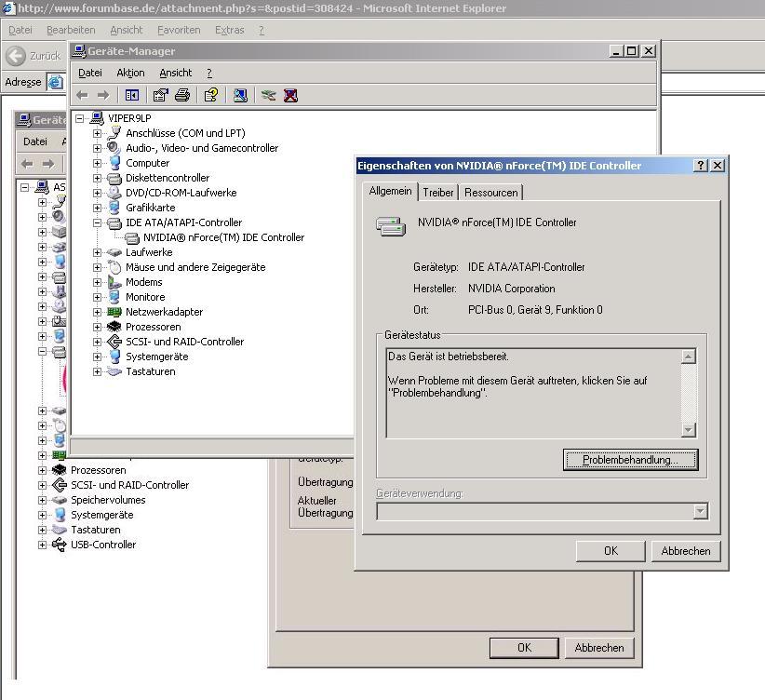Image resolution: width=765 pixels, height=700 pixels.
Task: Click the VIPER9LP computer icon
Action: tap(97, 118)
